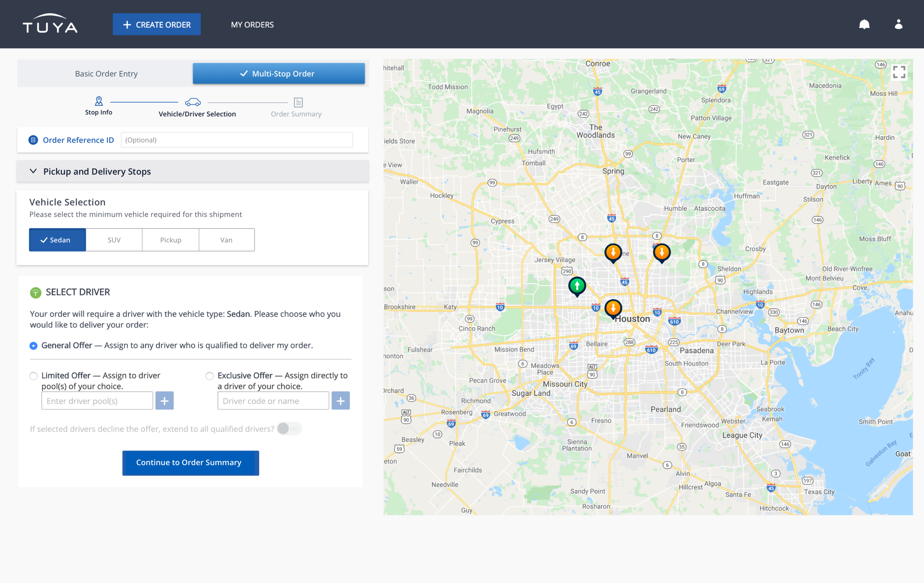Focus the Enter driver pool(s) field
Screen dimensions: 924x583
97,401
